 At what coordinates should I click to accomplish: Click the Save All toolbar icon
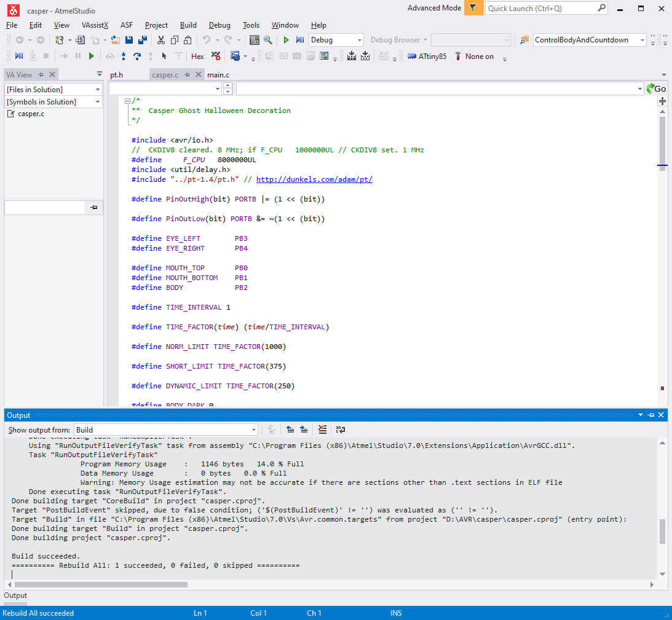[143, 40]
